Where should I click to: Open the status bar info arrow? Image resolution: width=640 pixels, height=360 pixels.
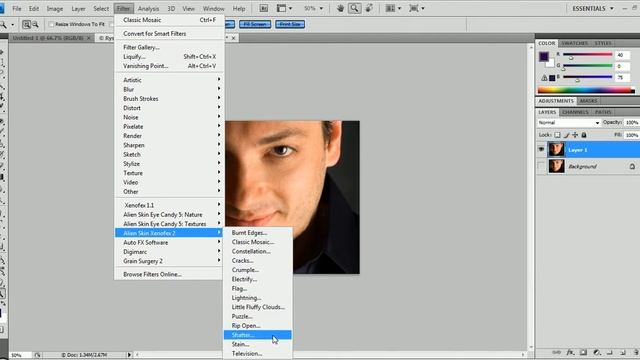(129, 355)
